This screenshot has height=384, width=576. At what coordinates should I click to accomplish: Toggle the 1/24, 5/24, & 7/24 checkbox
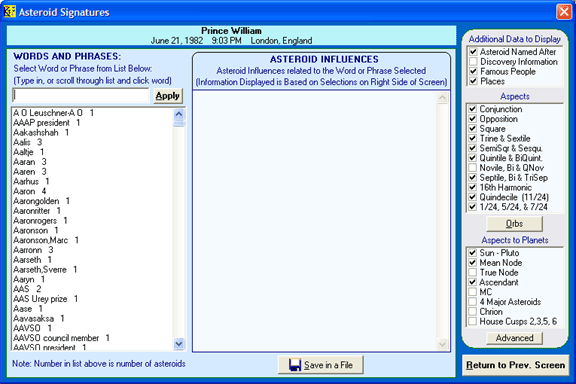(x=472, y=207)
